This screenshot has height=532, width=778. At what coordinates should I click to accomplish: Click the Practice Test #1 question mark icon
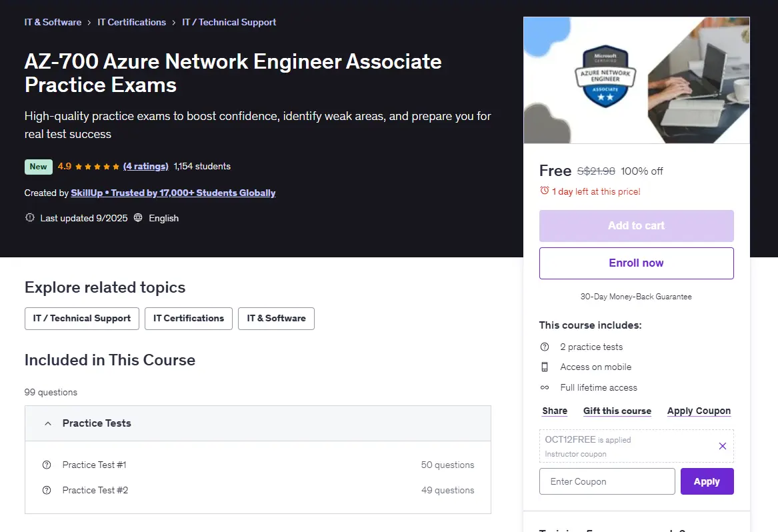click(x=47, y=465)
